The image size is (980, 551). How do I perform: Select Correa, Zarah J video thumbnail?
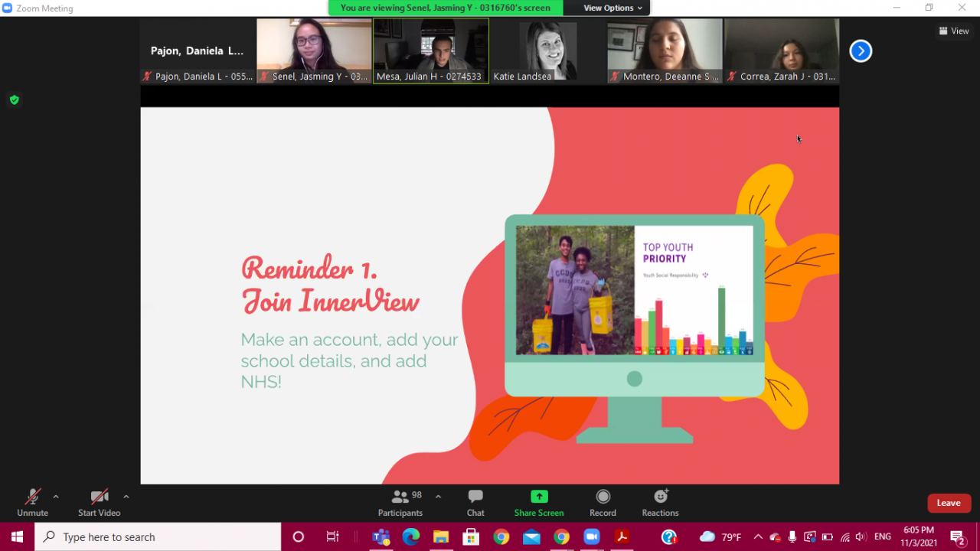point(782,51)
